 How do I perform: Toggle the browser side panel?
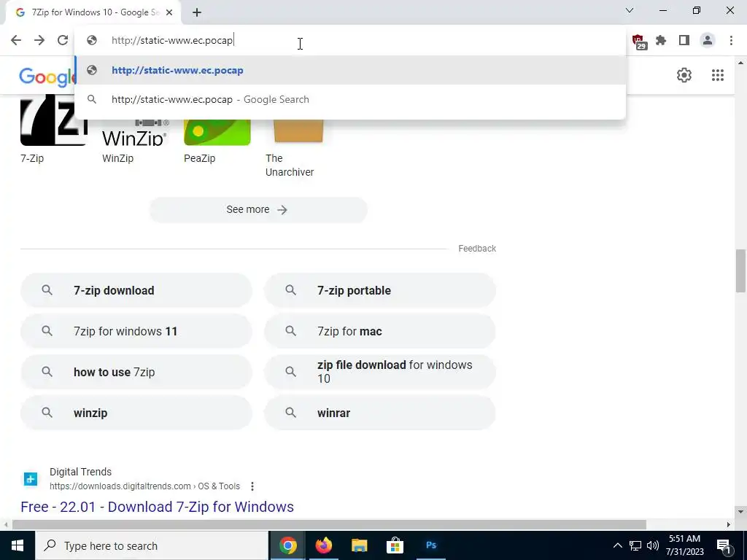coord(684,41)
